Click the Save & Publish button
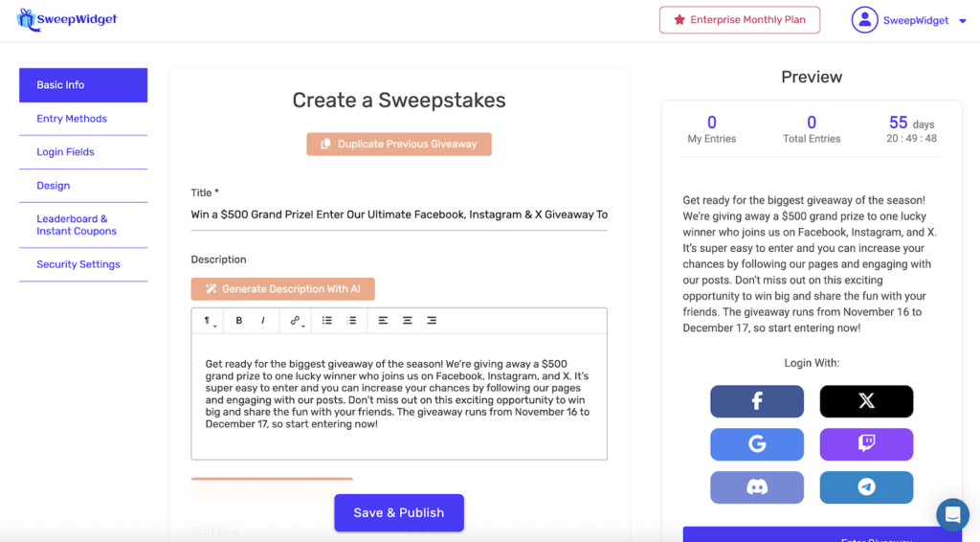This screenshot has width=980, height=542. coord(399,512)
